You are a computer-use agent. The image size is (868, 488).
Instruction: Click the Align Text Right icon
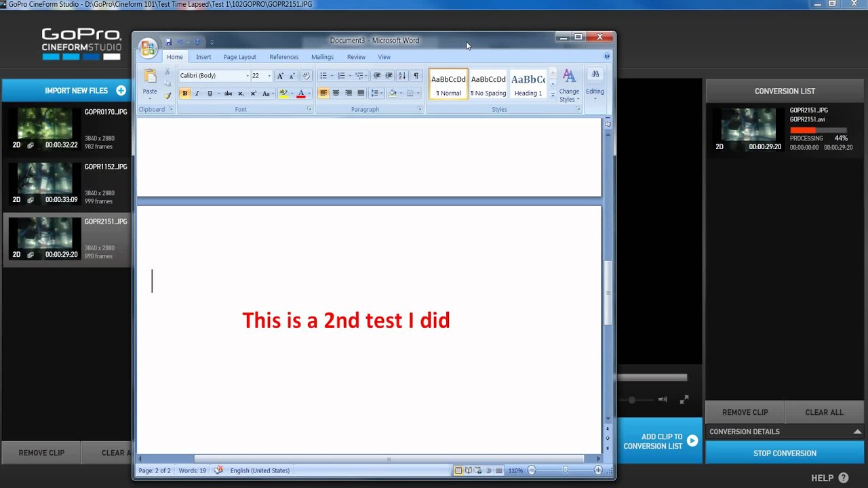349,94
